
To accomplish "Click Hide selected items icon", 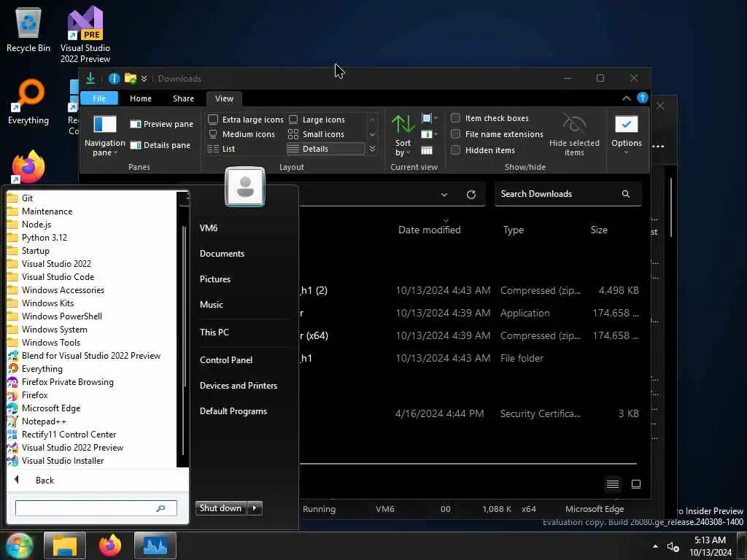I will [574, 135].
